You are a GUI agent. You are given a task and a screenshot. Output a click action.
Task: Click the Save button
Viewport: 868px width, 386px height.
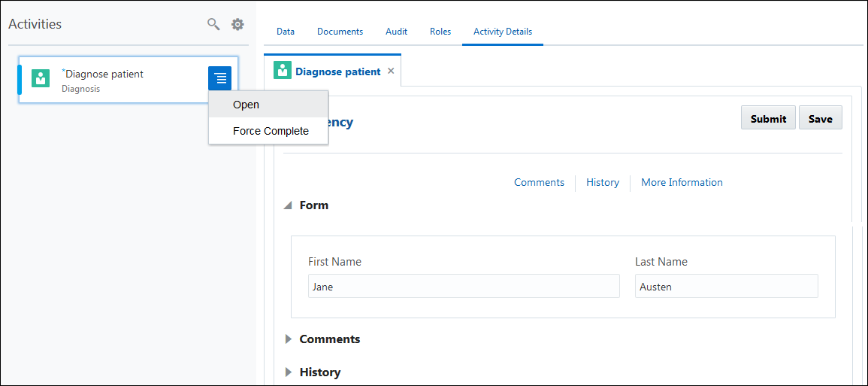click(x=820, y=119)
